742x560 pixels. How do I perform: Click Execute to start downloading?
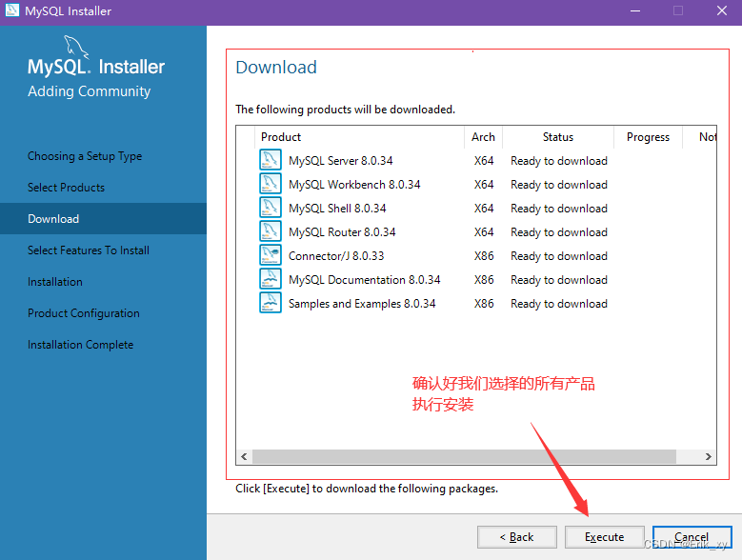point(604,537)
